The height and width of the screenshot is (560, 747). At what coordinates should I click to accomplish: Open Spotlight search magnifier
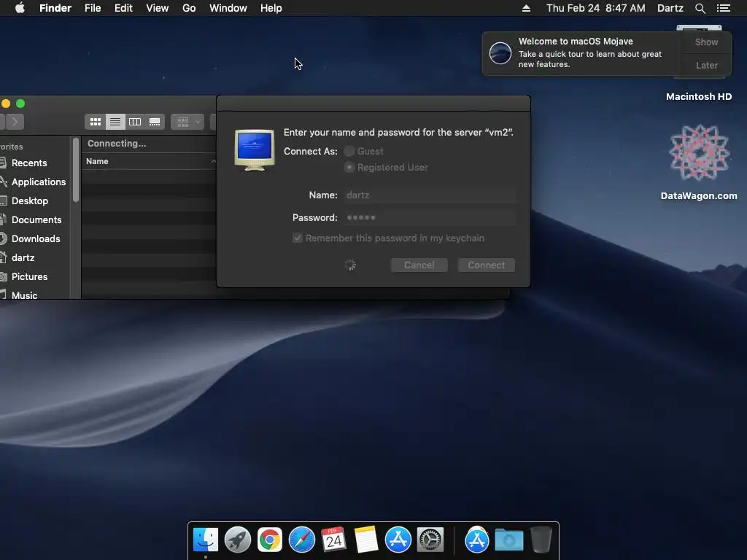click(700, 8)
